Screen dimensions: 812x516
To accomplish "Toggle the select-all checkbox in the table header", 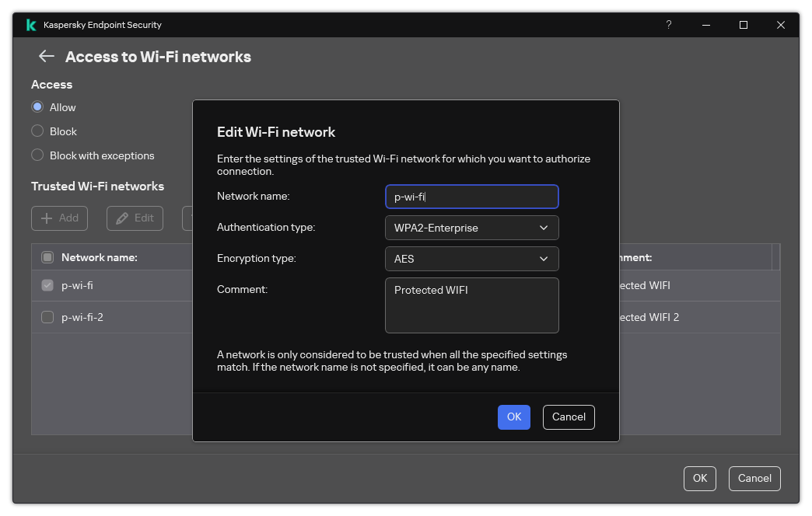I will click(x=47, y=256).
